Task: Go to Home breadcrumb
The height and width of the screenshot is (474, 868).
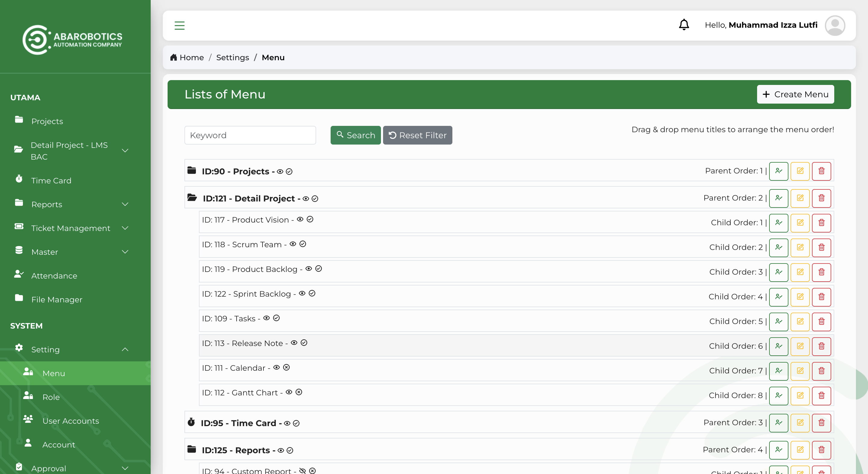Action: (x=187, y=58)
